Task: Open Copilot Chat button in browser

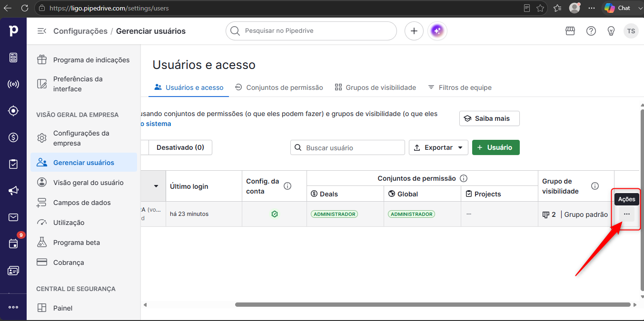Action: (x=617, y=8)
